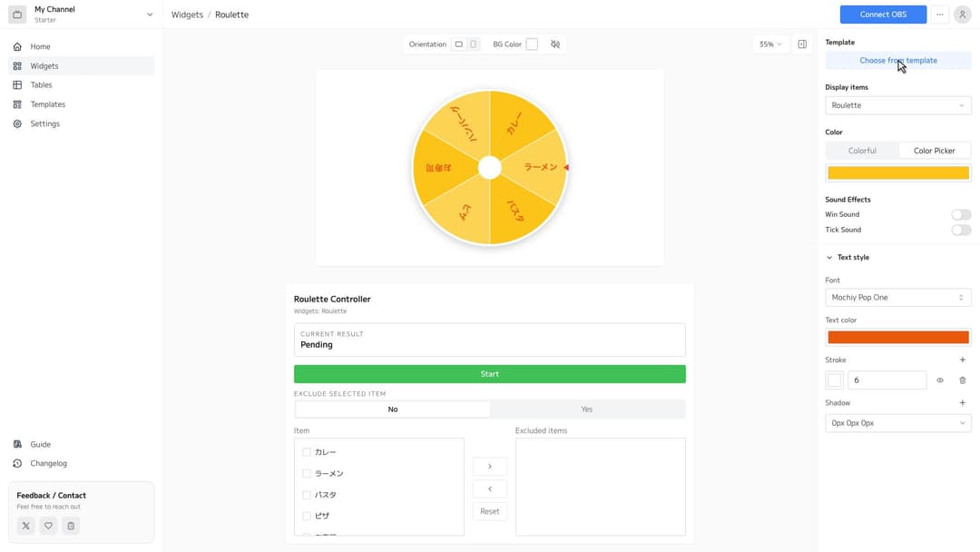980x552 pixels.
Task: Click Choose from template button
Action: click(898, 61)
